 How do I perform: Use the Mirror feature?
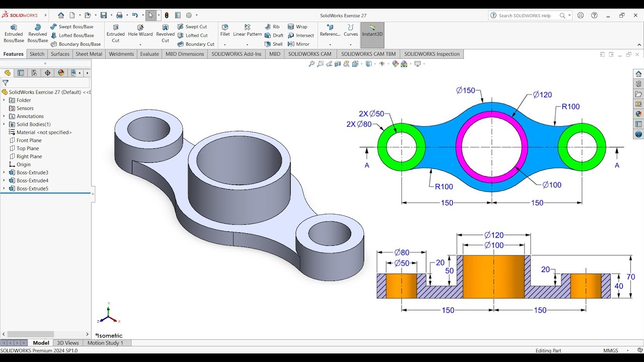(x=299, y=44)
